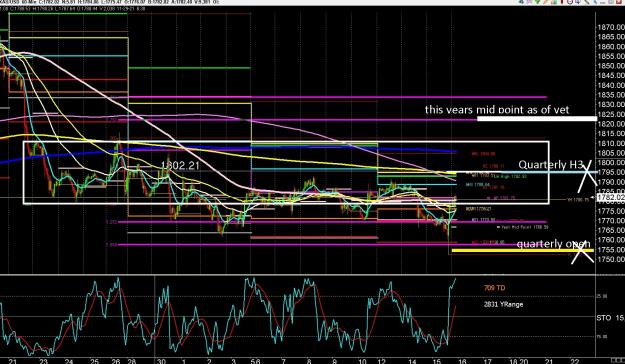Select the thick yellow quarterly open line

coord(522,251)
